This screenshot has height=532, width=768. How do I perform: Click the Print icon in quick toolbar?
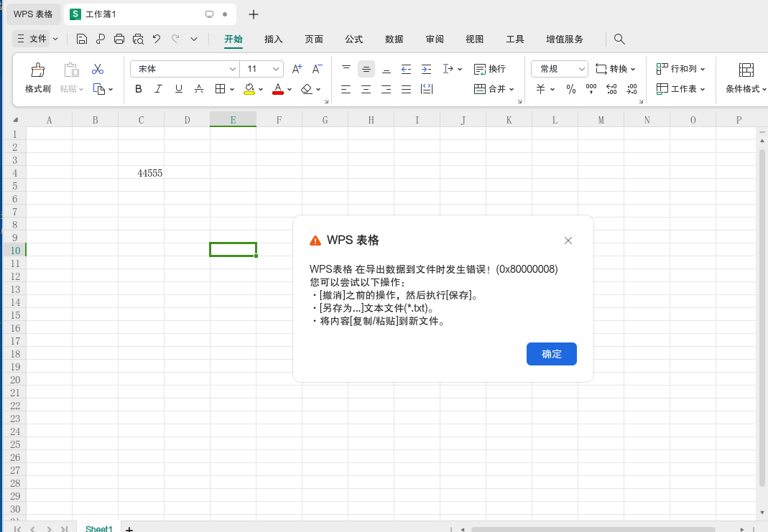tap(119, 39)
